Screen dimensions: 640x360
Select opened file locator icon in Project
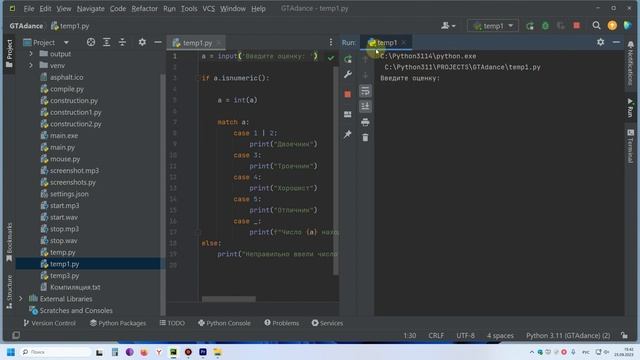pyautogui.click(x=91, y=42)
